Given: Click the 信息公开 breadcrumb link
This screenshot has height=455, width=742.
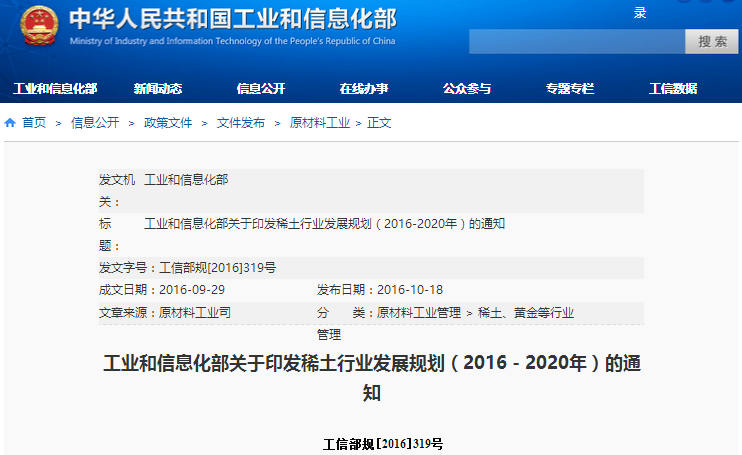Looking at the screenshot, I should tap(95, 123).
